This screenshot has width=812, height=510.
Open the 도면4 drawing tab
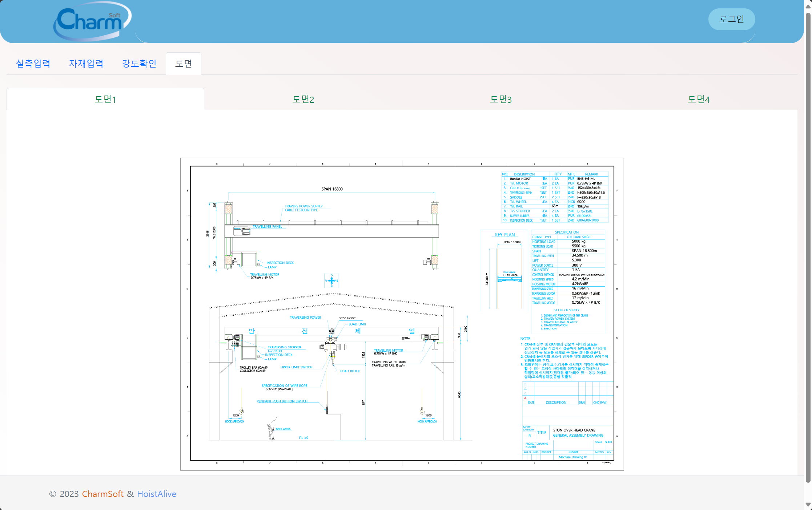click(x=699, y=99)
